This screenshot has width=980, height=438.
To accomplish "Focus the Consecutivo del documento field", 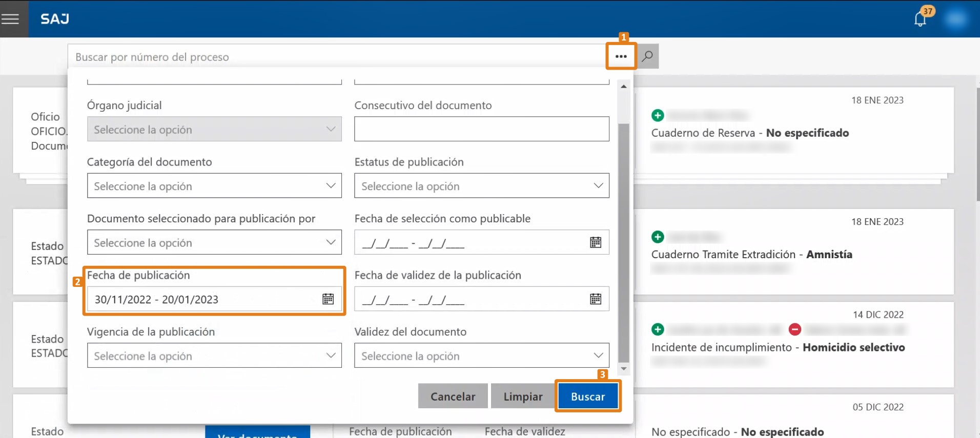I will tap(482, 129).
